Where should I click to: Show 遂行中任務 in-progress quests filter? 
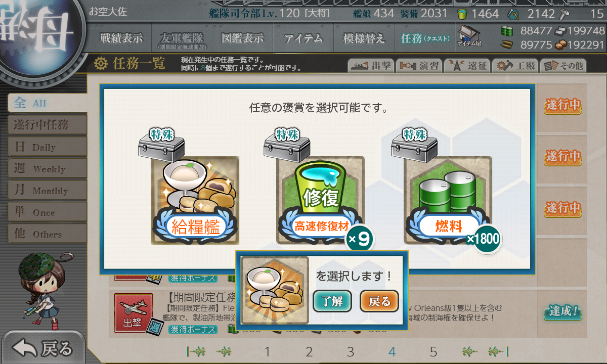click(x=47, y=124)
